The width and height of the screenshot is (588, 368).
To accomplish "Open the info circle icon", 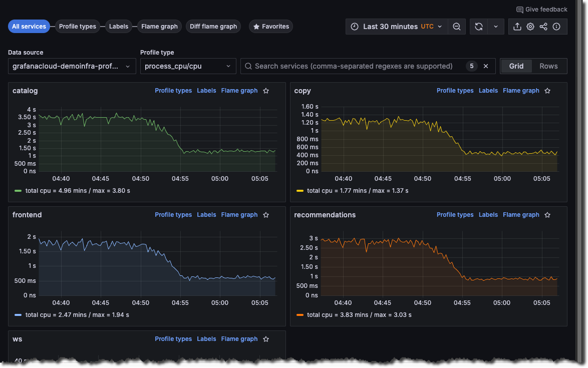I will coord(556,27).
